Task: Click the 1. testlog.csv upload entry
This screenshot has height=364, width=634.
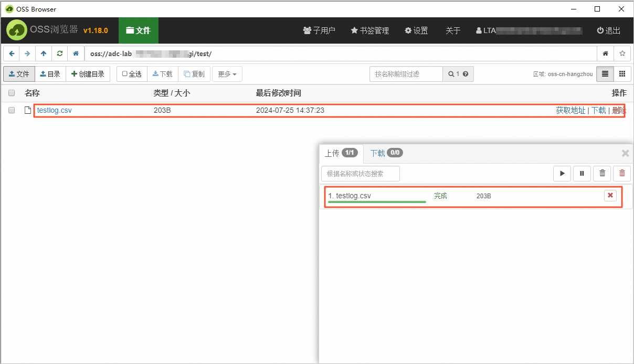Action: [x=350, y=196]
